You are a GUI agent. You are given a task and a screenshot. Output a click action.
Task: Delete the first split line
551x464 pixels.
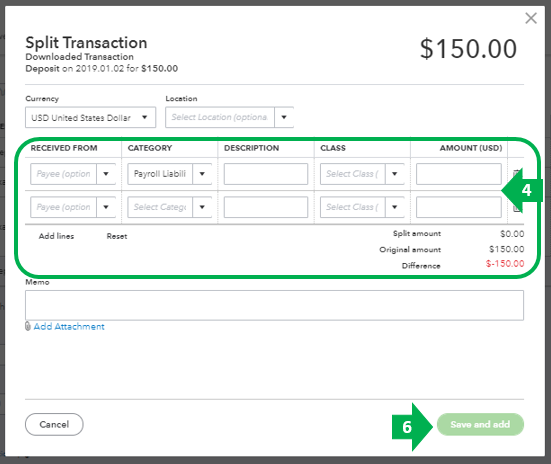517,174
